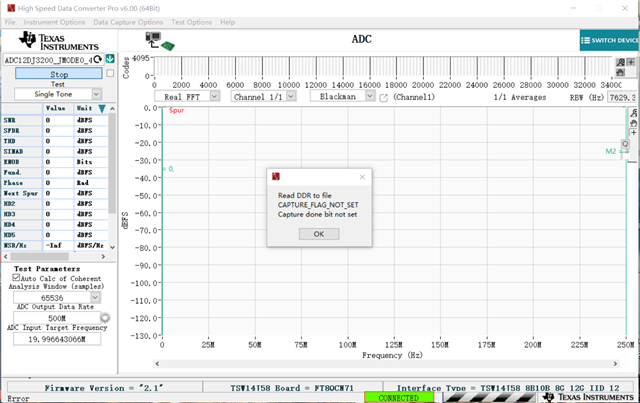This screenshot has height=403, width=640.
Task: Open the Instrument Options menu
Action: click(54, 22)
